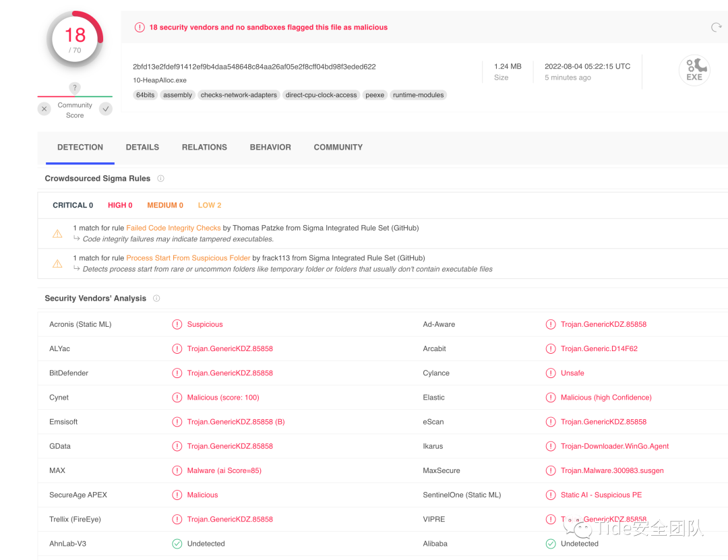The image size is (728, 560).
Task: Click alert icon in SentinelOne (Static ML) row
Action: point(550,495)
